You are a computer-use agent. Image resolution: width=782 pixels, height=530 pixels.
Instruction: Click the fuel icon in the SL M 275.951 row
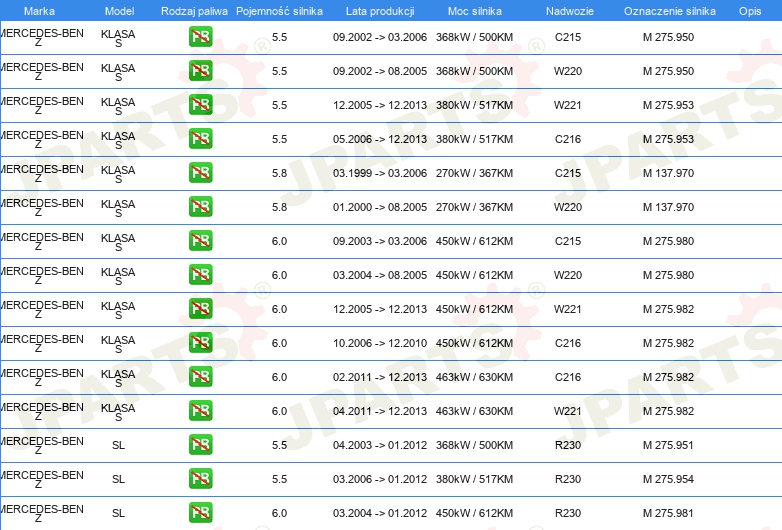coord(200,445)
